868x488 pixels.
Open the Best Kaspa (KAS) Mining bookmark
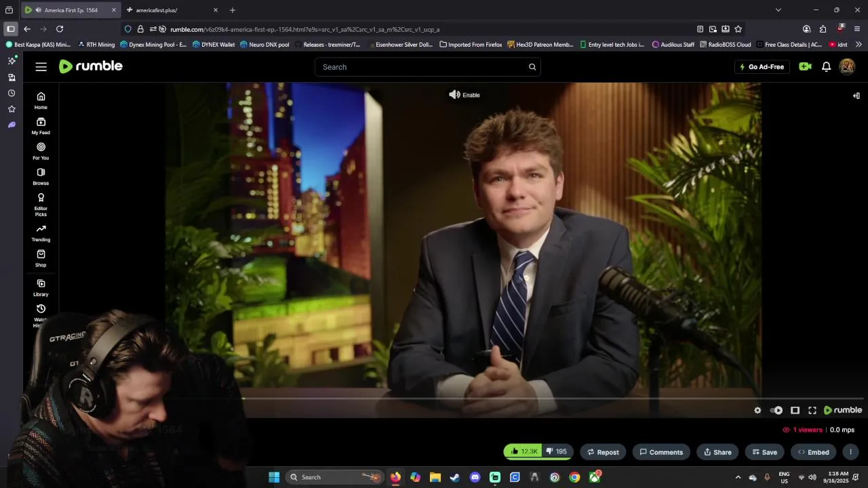coord(38,45)
